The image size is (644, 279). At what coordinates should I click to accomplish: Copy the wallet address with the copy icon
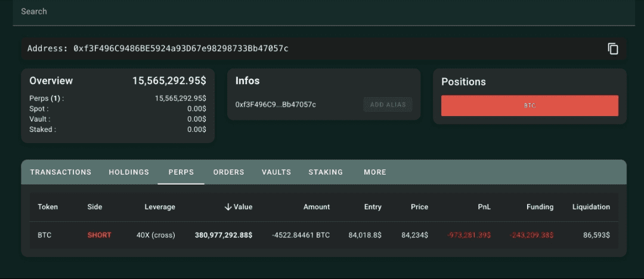(613, 48)
